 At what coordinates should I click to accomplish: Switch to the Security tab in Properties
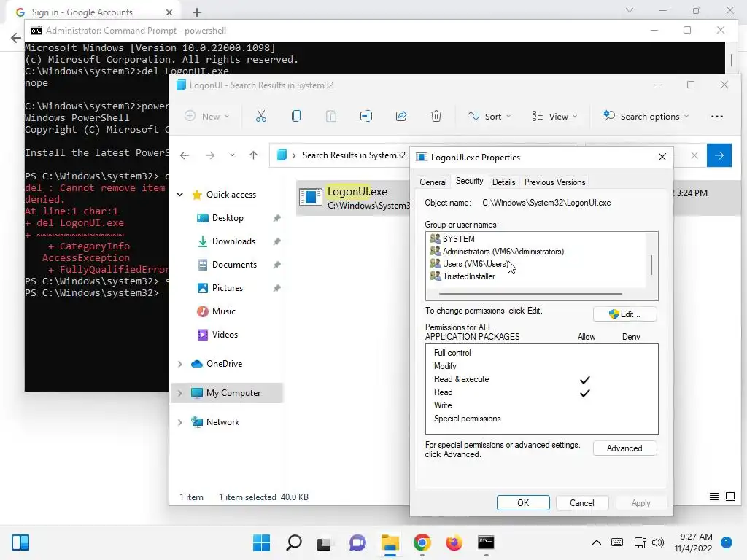pyautogui.click(x=469, y=181)
